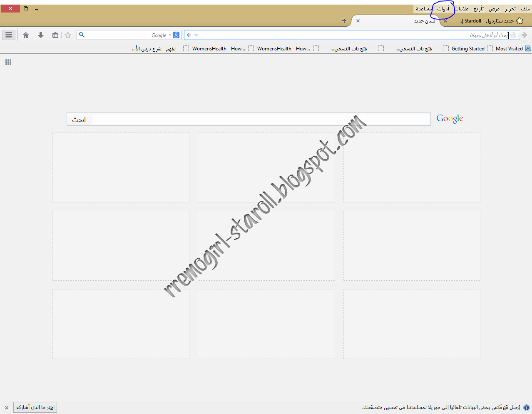Screen dimensions: 532x414
Task: Close the لسان جديد tab
Action: (x=358, y=21)
